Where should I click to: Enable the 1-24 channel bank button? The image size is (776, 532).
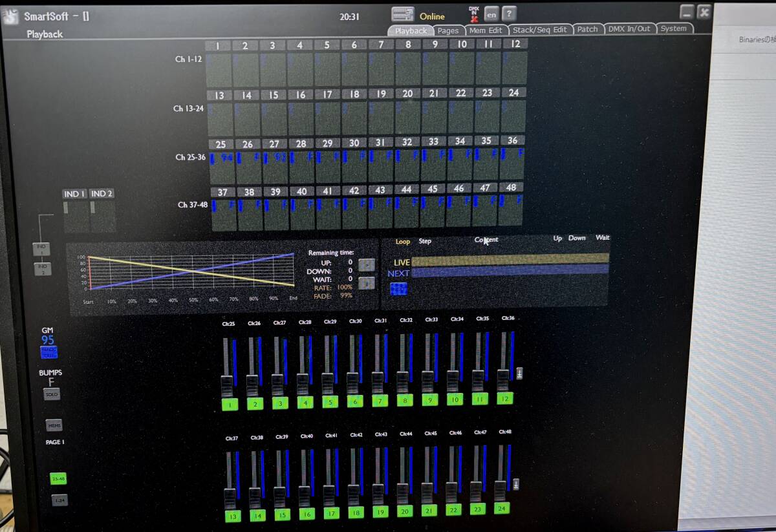[59, 500]
